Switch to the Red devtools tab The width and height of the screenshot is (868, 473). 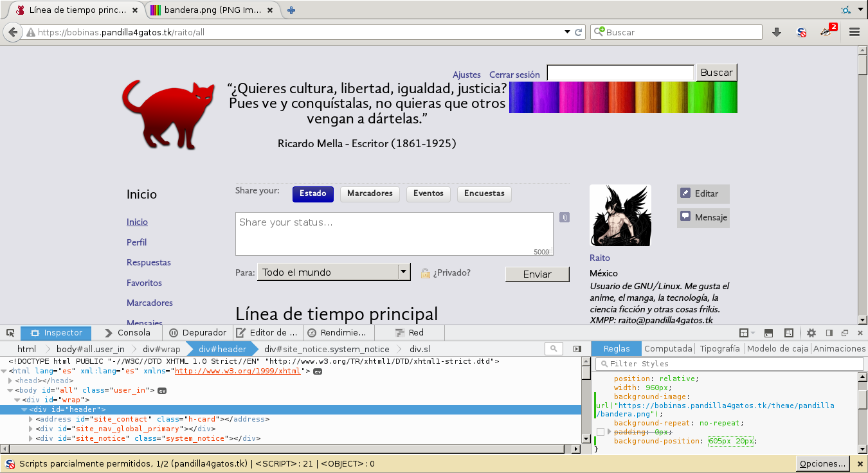coord(410,333)
